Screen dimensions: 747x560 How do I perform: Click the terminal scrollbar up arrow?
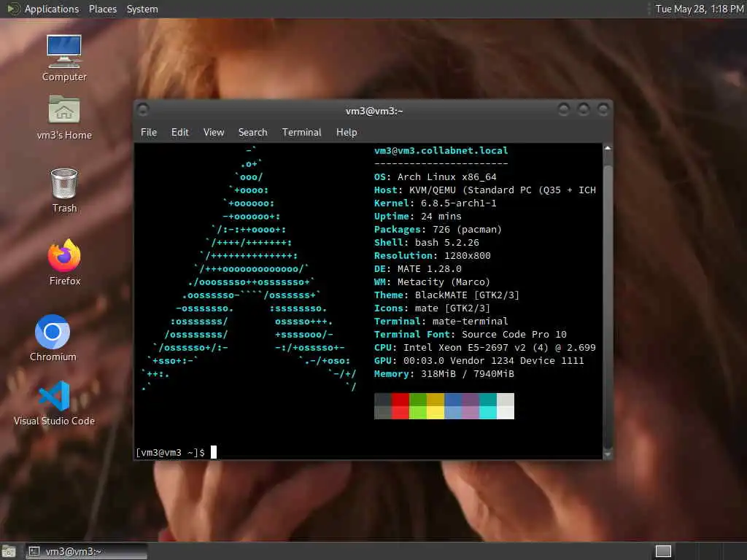(x=608, y=149)
